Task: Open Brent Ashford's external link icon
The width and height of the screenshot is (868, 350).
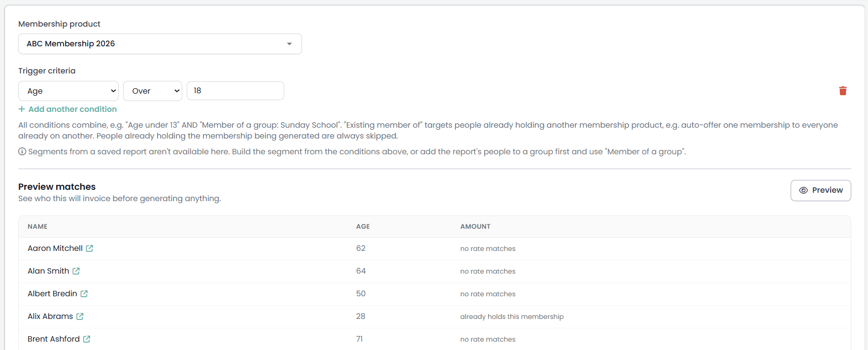Action: click(87, 339)
